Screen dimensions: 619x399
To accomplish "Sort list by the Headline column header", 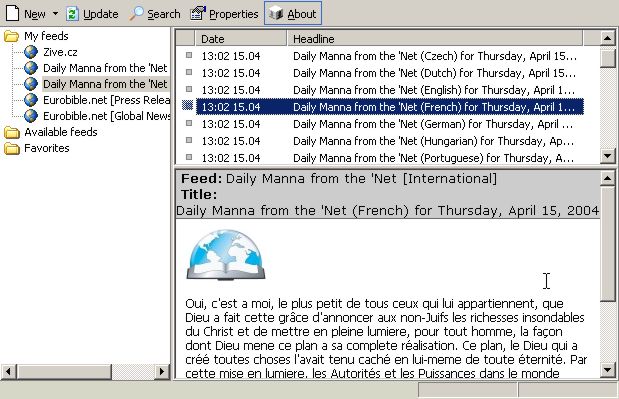I will tap(435, 39).
